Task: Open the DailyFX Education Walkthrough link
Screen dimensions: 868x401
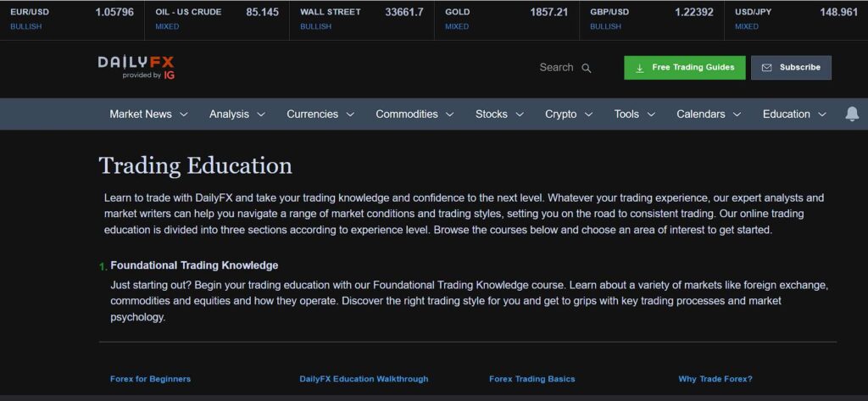Action: (x=364, y=379)
